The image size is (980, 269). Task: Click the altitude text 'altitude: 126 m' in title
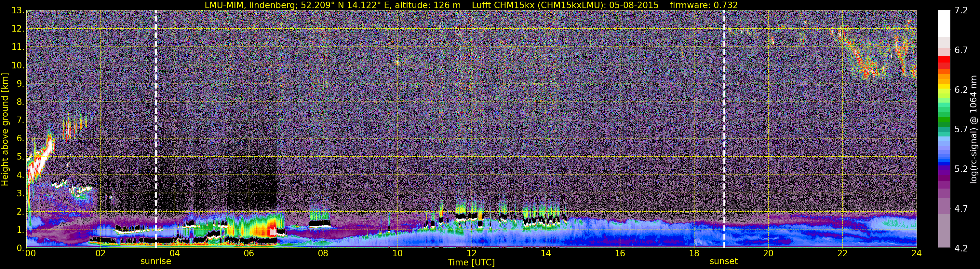point(428,5)
